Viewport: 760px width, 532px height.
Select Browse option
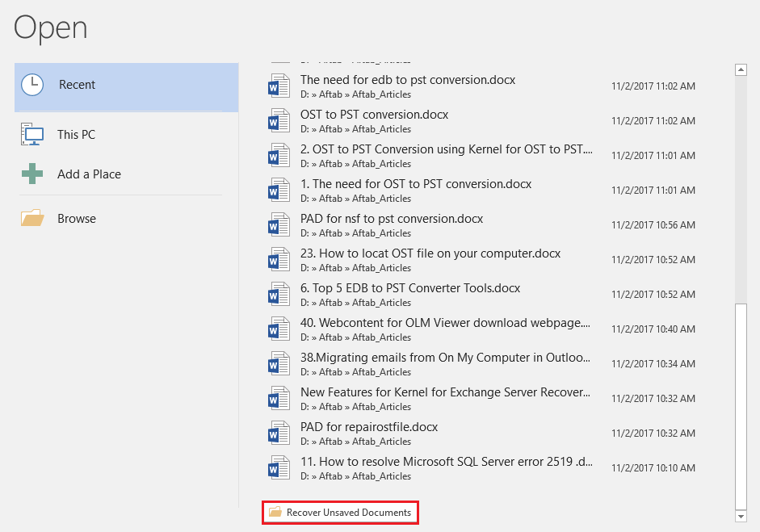pyautogui.click(x=127, y=219)
